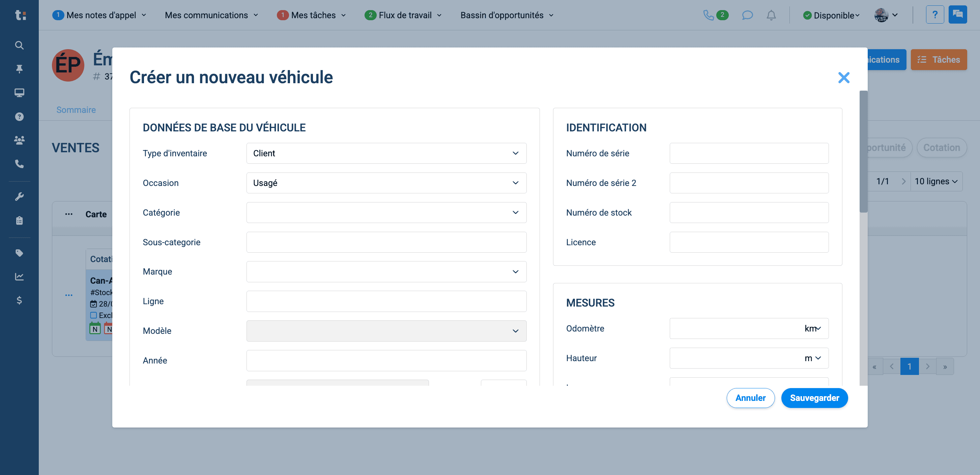Open search from the sidebar magnifier icon
Viewport: 980px width, 475px height.
click(x=20, y=45)
